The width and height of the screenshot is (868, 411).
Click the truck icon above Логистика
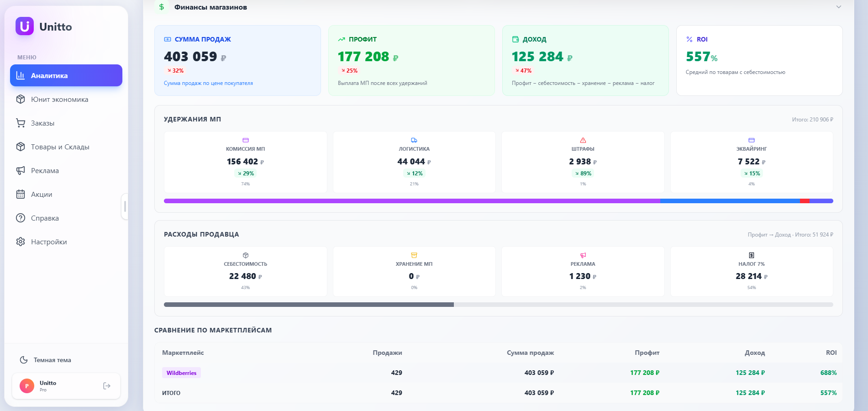[x=414, y=140]
